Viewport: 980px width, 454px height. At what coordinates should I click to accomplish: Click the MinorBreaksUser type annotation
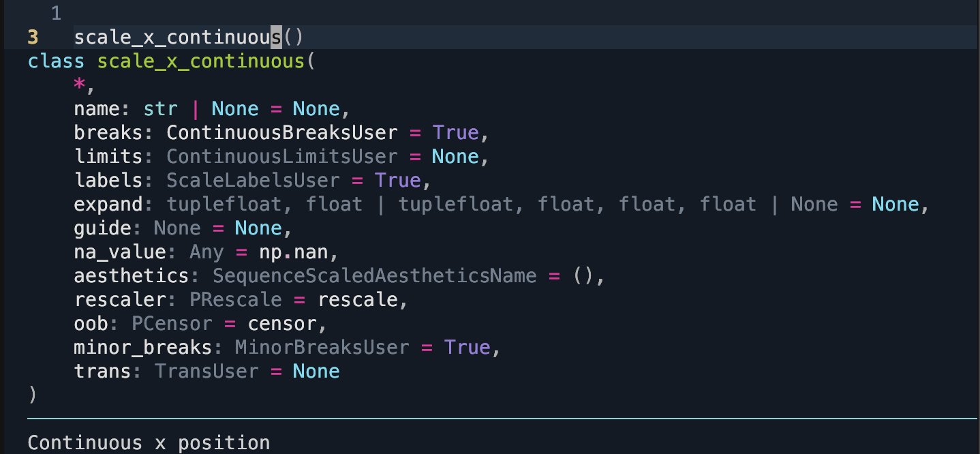pyautogui.click(x=322, y=348)
